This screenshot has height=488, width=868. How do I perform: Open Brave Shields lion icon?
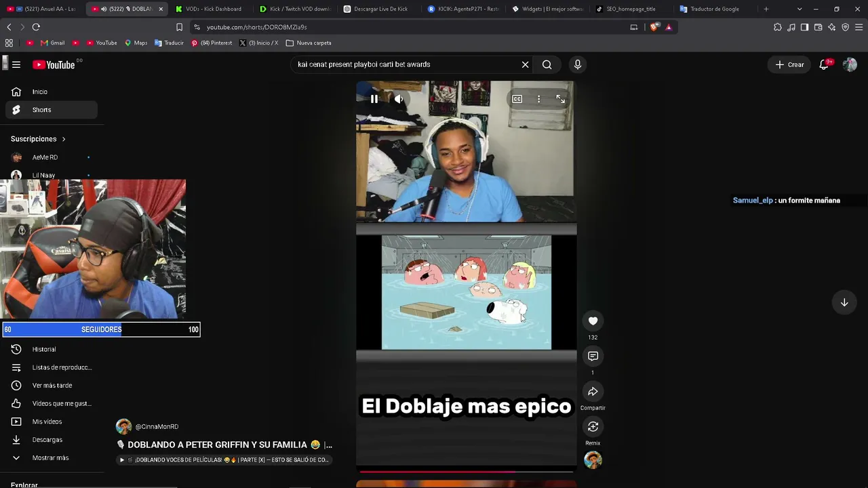(x=654, y=27)
